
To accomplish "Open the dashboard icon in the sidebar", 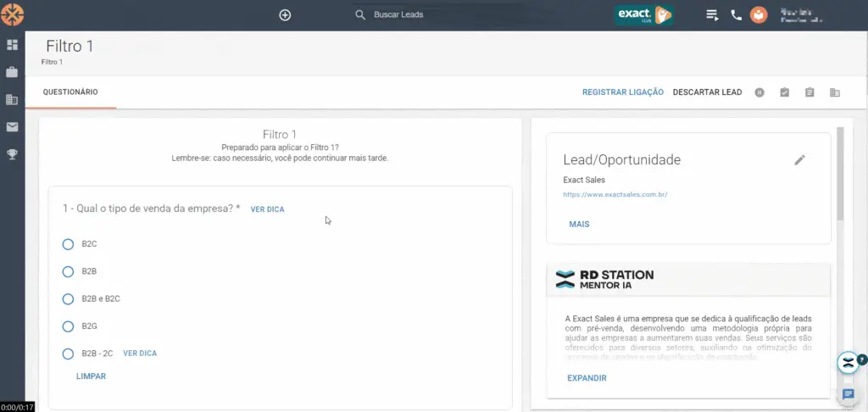I will (x=12, y=44).
